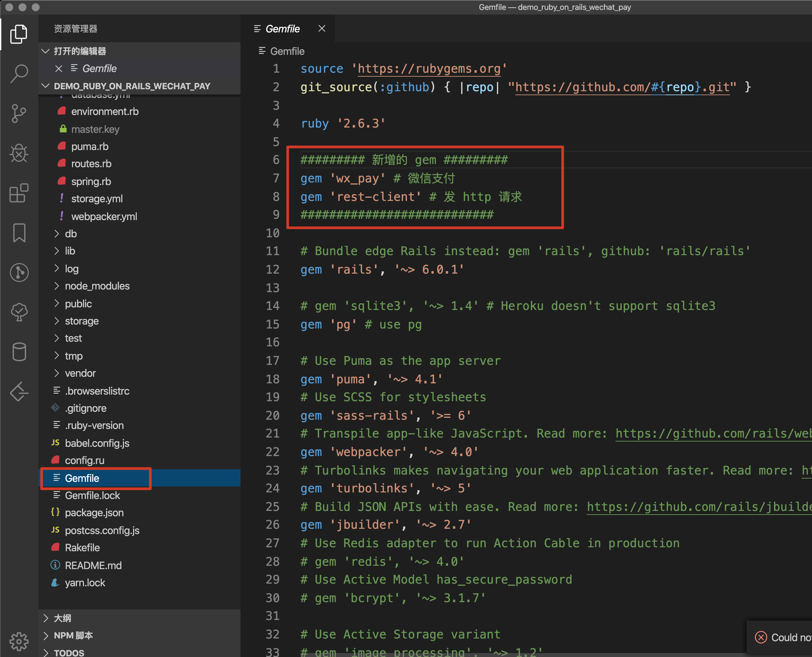The width and height of the screenshot is (812, 657).
Task: Open the Run and Debug view
Action: click(x=19, y=153)
